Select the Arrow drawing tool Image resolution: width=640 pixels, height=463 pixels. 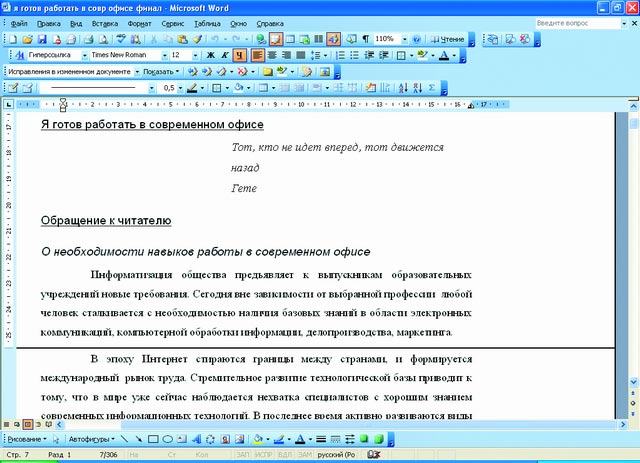[x=139, y=439]
